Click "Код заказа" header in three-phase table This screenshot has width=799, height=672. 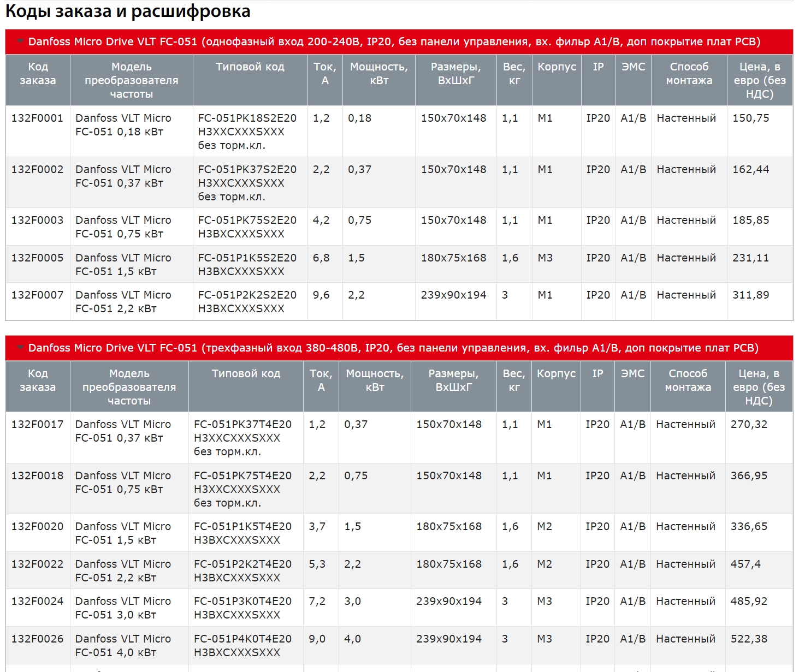point(38,380)
